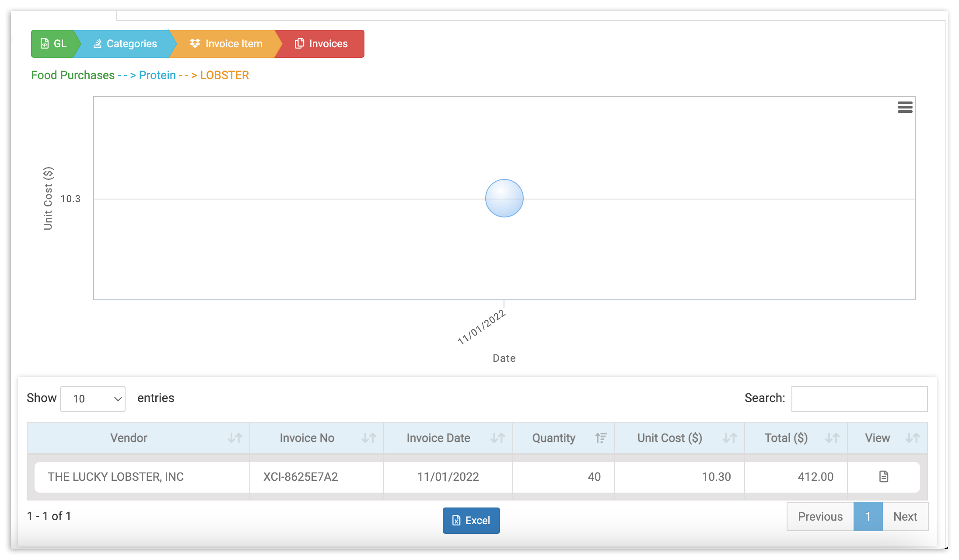The height and width of the screenshot is (560, 959).
Task: Select the data point bubble on the chart
Action: [x=504, y=198]
